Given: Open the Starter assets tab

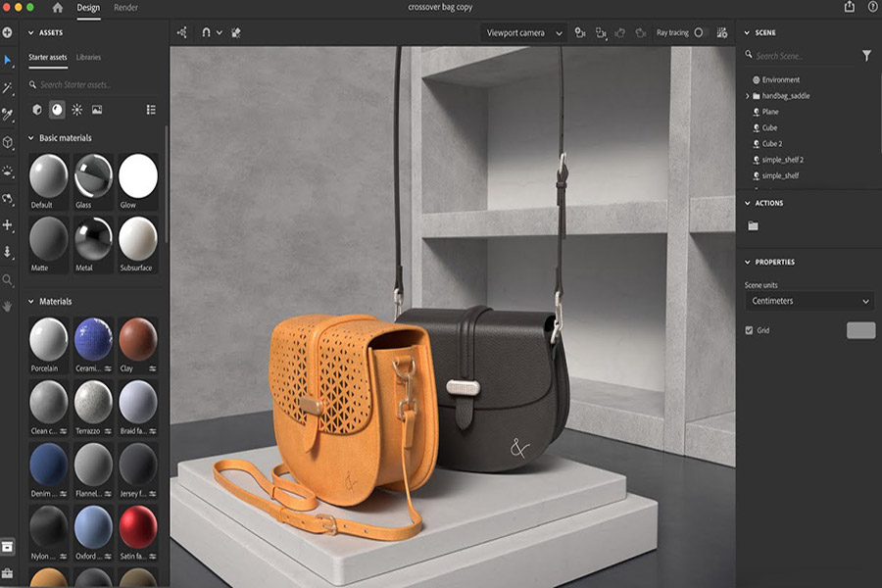Looking at the screenshot, I should click(48, 57).
